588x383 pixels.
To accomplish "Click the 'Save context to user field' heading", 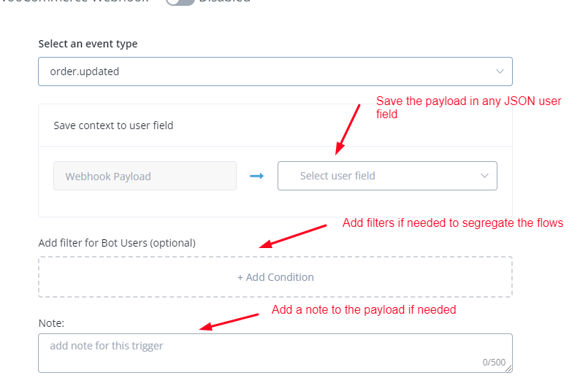I will click(113, 125).
